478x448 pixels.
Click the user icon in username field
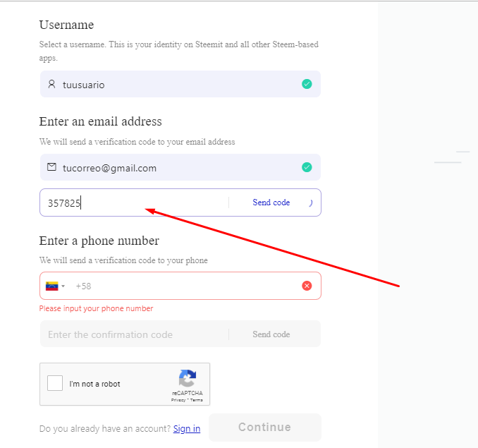51,84
